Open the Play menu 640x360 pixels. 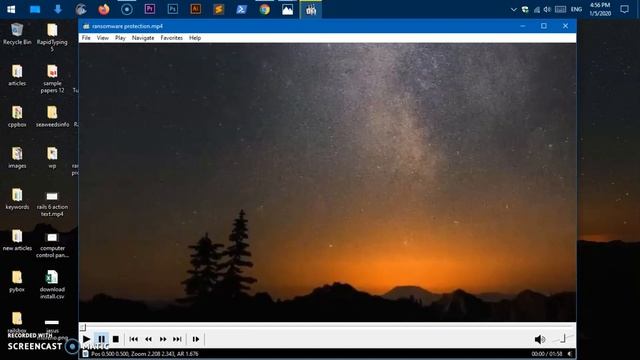(120, 38)
